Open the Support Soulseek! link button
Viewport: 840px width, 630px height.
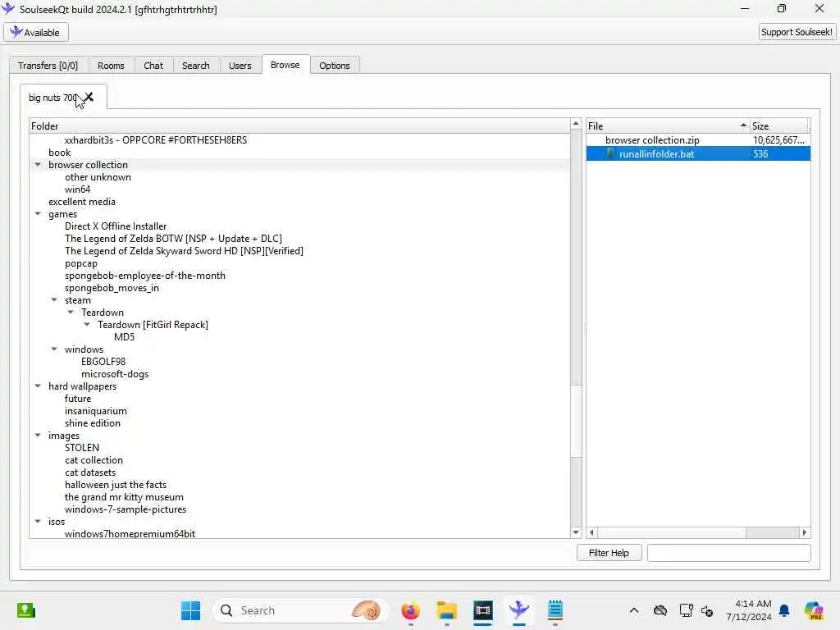[797, 32]
